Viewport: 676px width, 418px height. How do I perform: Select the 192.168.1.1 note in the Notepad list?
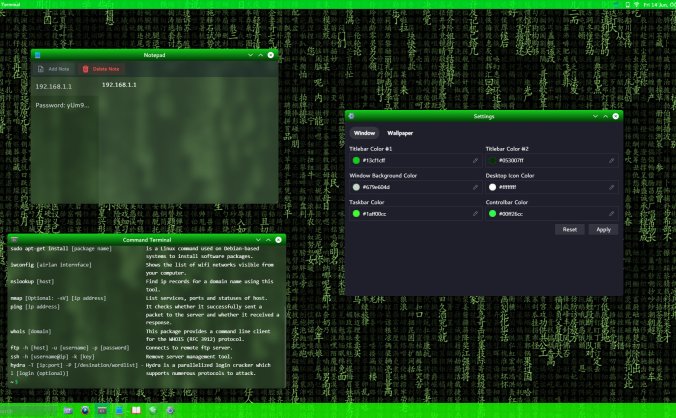[x=65, y=87]
